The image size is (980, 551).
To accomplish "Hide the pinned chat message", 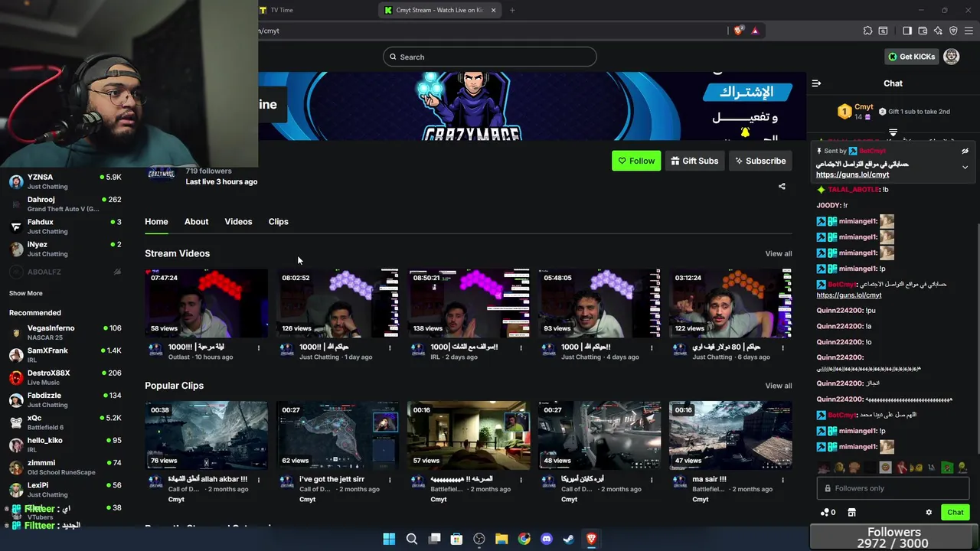I will pyautogui.click(x=965, y=152).
